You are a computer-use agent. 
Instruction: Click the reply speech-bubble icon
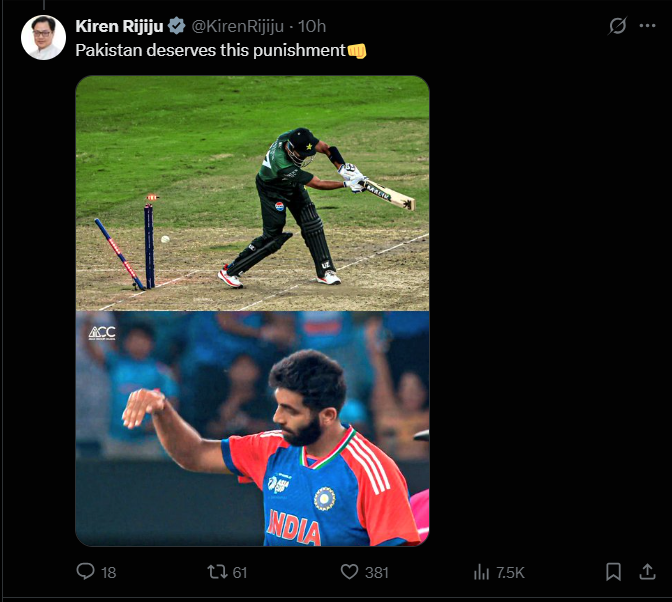point(86,572)
